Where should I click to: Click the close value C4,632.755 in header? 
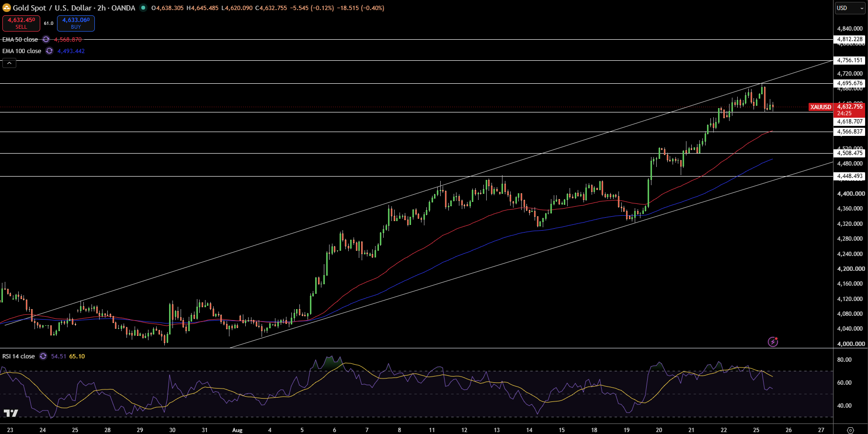point(271,8)
